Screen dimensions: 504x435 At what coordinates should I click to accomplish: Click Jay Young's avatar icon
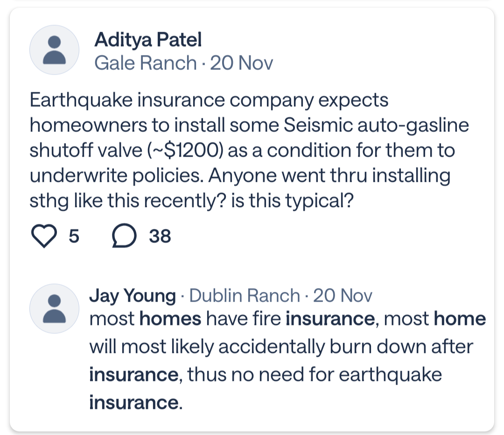pos(54,308)
